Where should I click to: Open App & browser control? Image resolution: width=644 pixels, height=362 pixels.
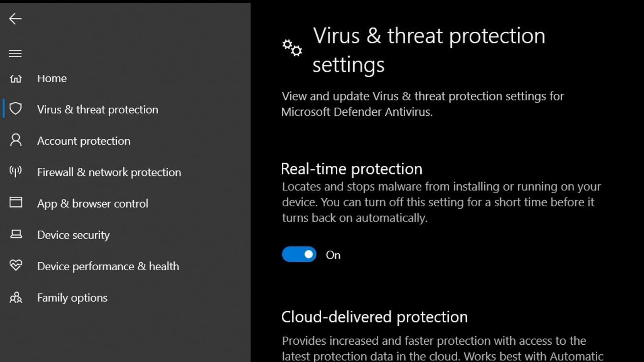click(93, 204)
